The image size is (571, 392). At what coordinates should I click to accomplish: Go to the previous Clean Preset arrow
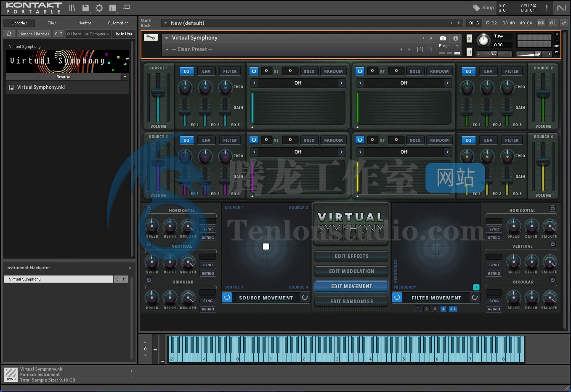[401, 49]
